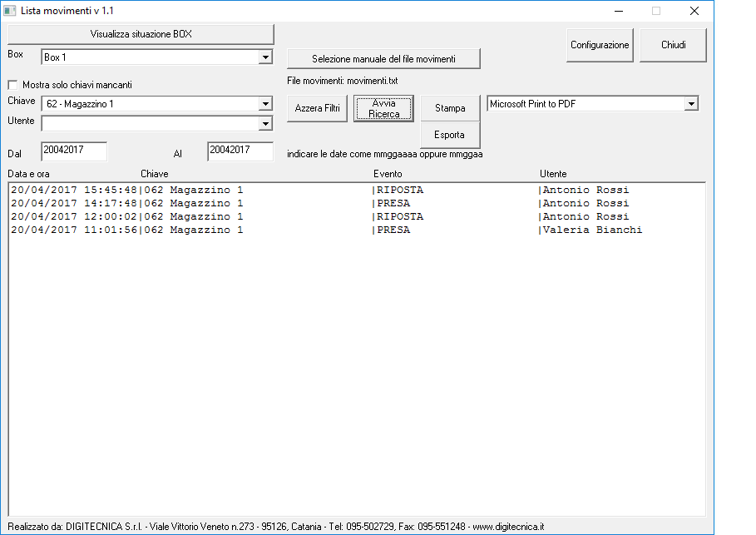Click inside the Al date field

pyautogui.click(x=240, y=151)
